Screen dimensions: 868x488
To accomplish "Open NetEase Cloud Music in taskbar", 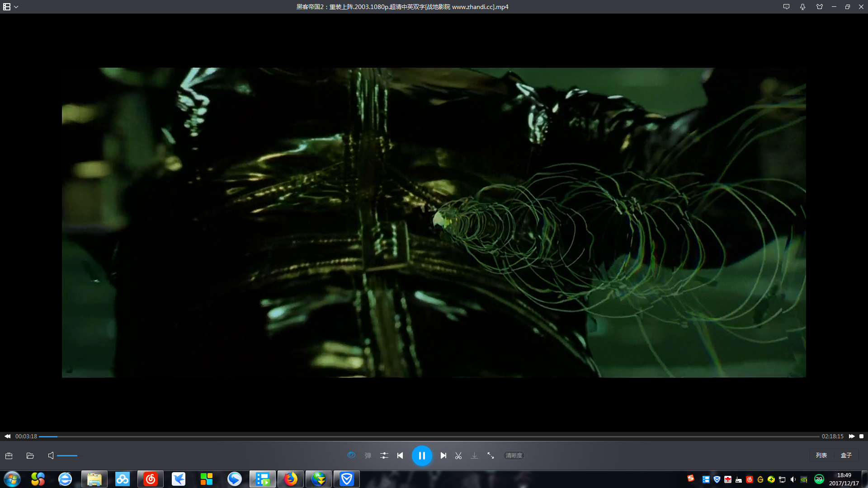I will [151, 479].
